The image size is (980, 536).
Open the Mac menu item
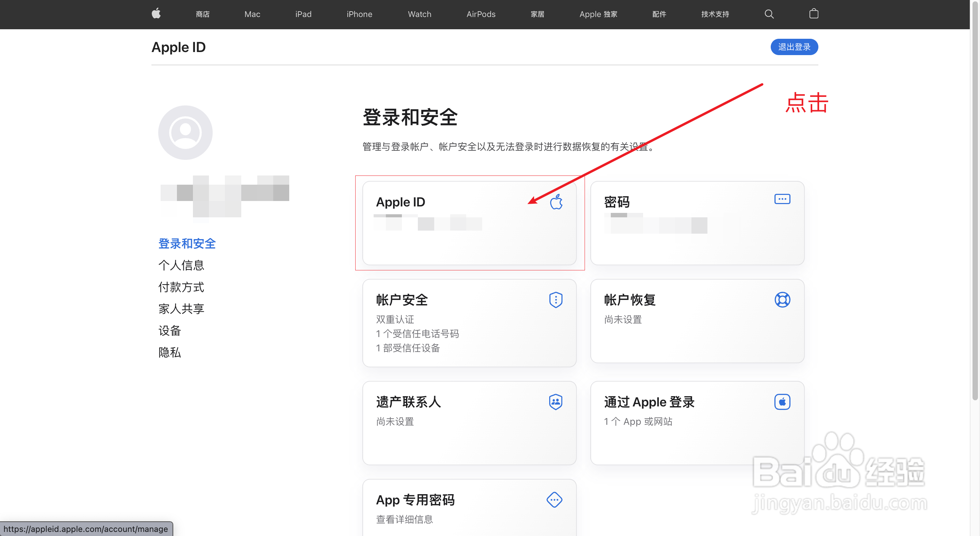pos(252,14)
